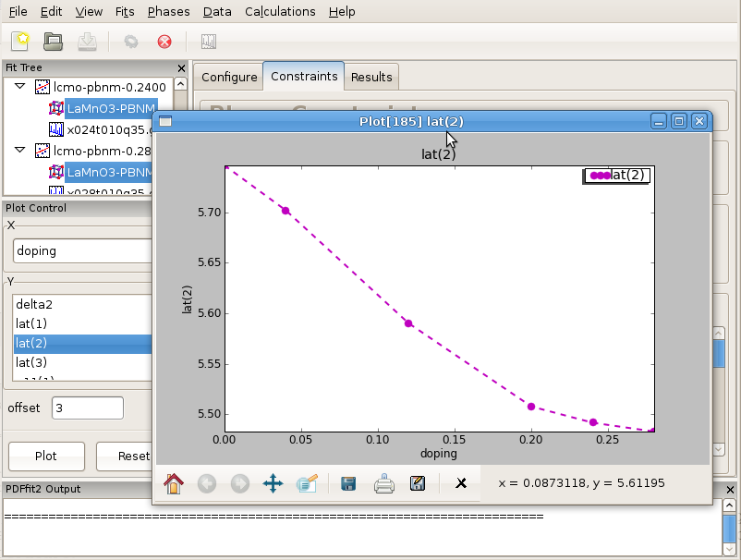
Task: Click the black X icon in plot toolbar
Action: click(x=461, y=483)
